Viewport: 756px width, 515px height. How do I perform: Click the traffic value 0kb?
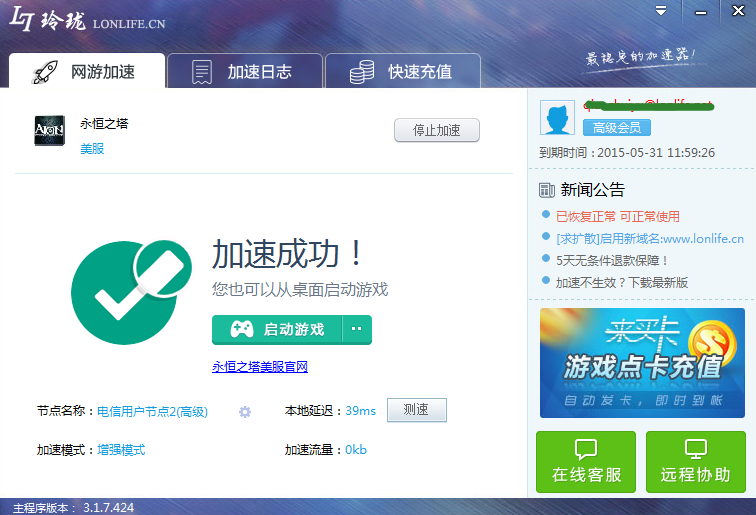click(x=356, y=450)
